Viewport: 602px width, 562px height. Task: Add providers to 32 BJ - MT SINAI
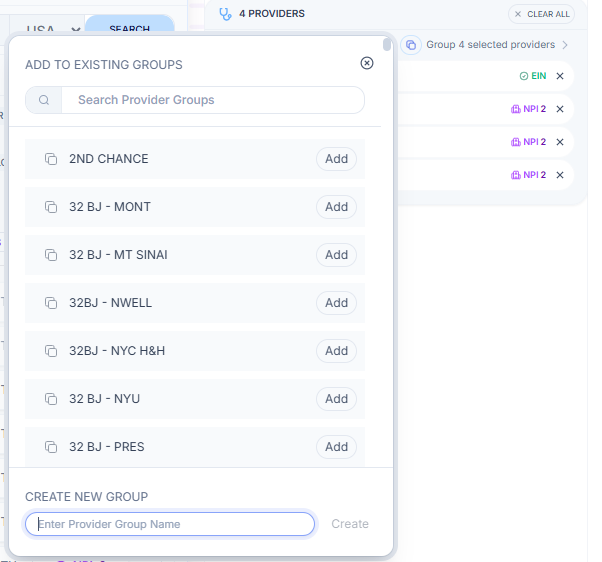tap(336, 255)
